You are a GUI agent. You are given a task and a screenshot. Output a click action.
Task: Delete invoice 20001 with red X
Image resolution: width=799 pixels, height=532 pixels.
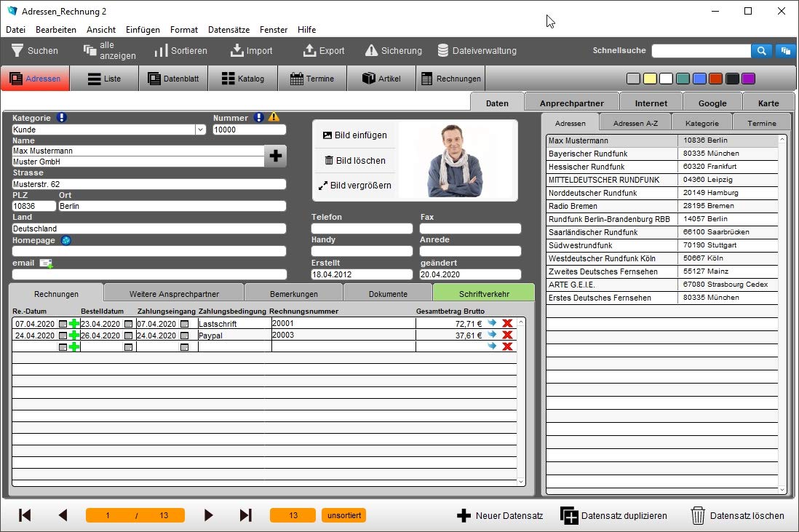[507, 323]
